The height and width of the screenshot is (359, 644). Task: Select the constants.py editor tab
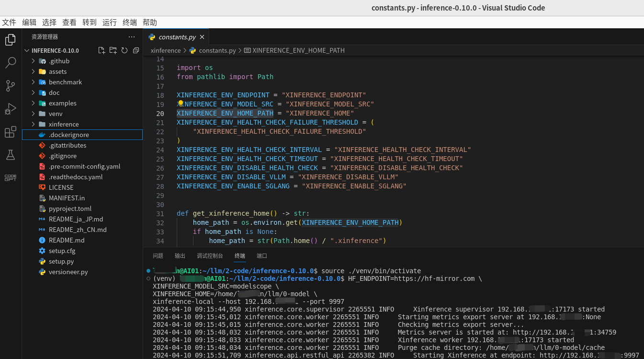(x=177, y=37)
